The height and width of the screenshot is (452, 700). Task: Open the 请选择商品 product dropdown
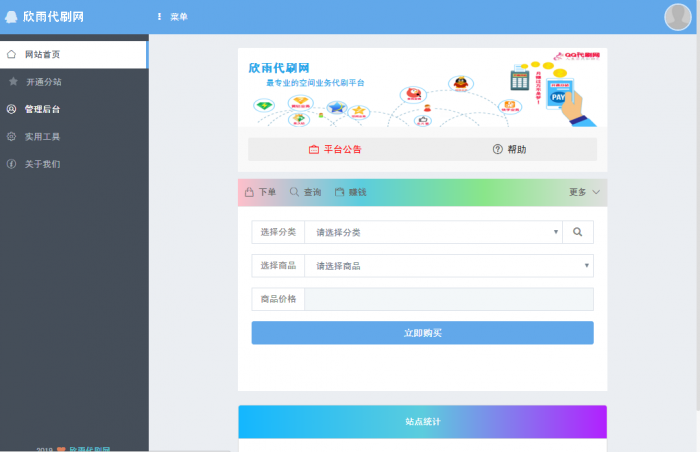coord(448,266)
